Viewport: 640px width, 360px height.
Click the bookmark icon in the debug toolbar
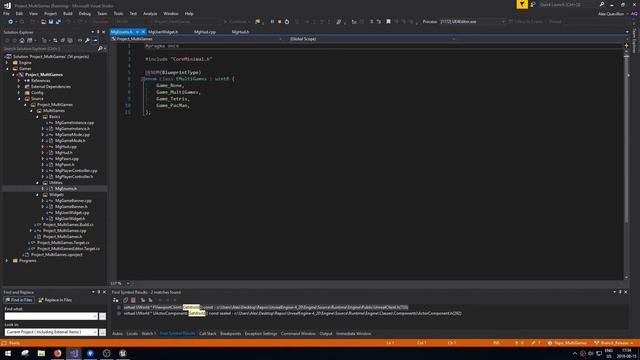tap(388, 22)
